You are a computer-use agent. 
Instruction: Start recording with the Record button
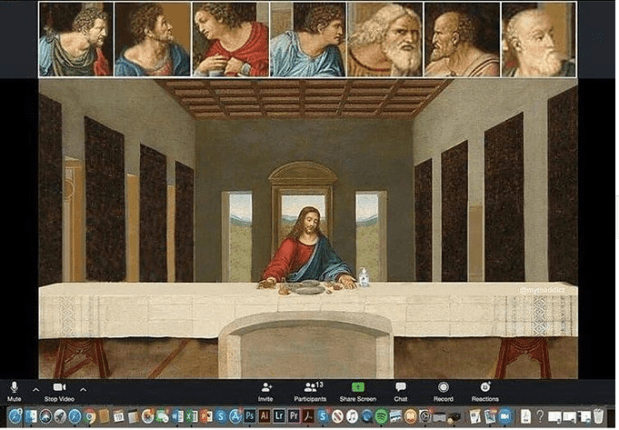point(443,391)
